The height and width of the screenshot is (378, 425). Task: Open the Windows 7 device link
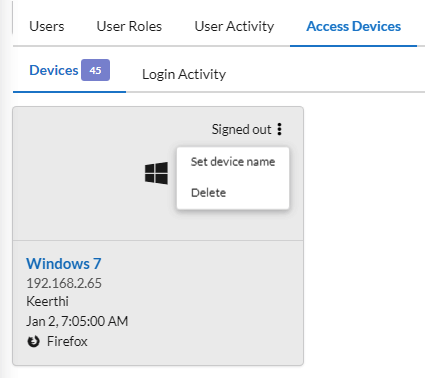click(64, 264)
